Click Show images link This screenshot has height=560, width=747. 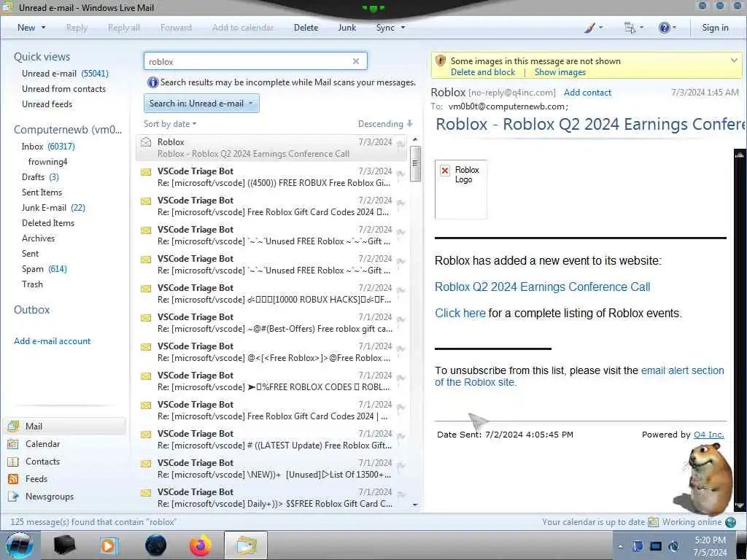(560, 72)
